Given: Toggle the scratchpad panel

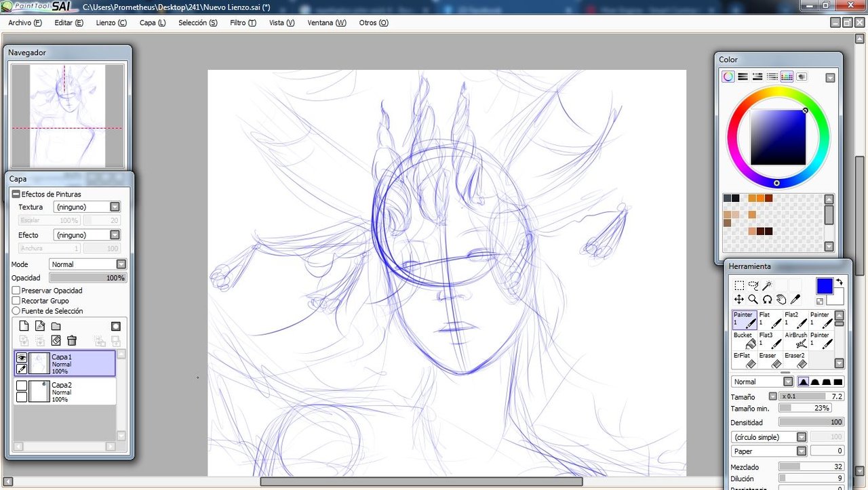Looking at the screenshot, I should tap(802, 77).
